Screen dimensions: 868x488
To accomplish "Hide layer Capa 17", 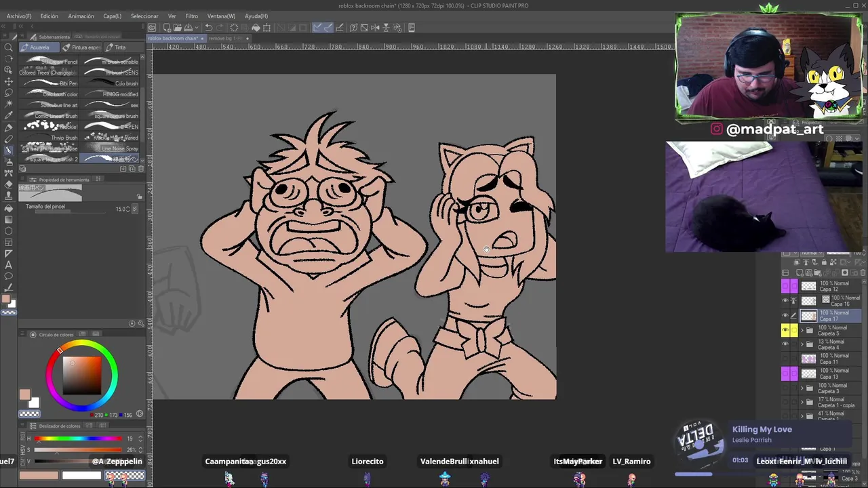I will (785, 315).
